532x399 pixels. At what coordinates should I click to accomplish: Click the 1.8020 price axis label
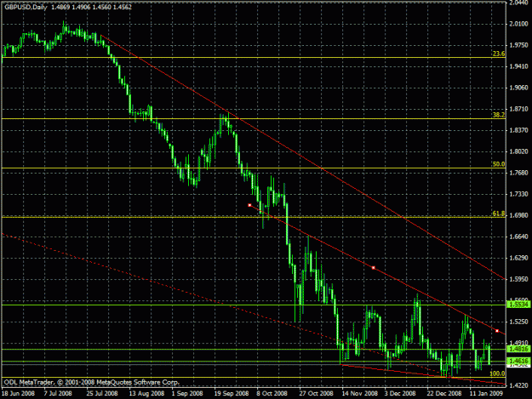click(518, 151)
